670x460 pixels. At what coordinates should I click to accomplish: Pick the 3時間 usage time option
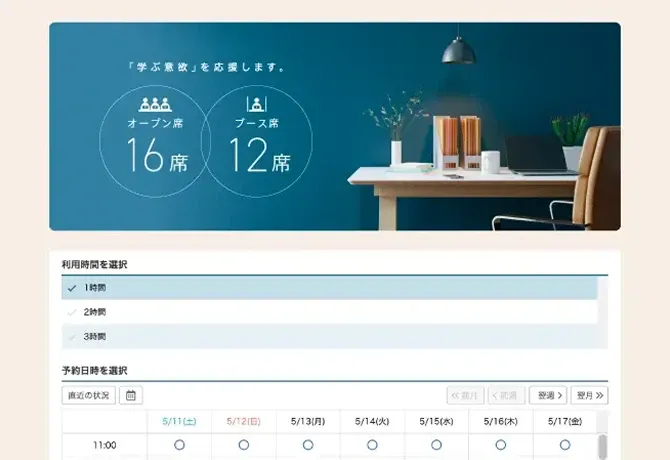pyautogui.click(x=329, y=337)
